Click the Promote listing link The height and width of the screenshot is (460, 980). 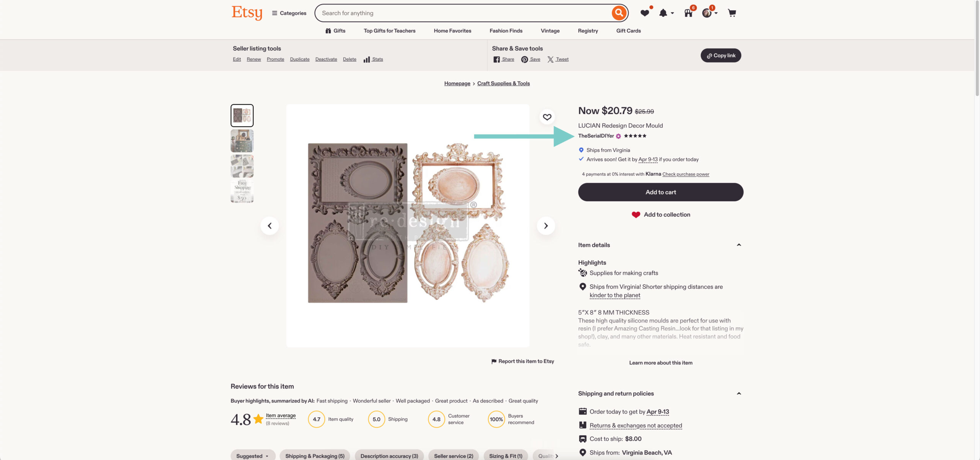pos(275,59)
